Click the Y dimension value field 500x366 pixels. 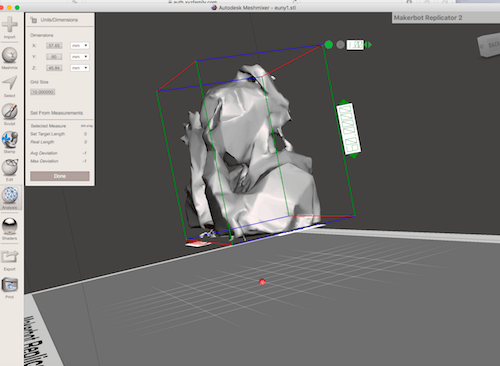click(54, 57)
